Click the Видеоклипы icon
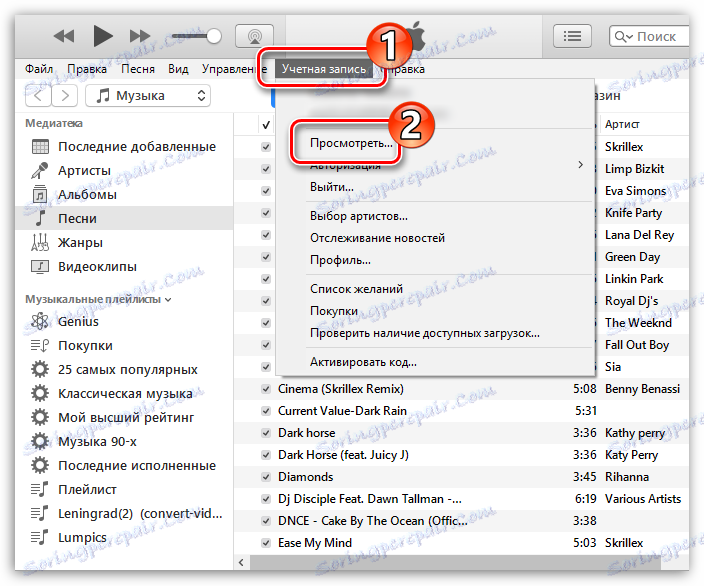This screenshot has width=704, height=586. click(x=40, y=266)
